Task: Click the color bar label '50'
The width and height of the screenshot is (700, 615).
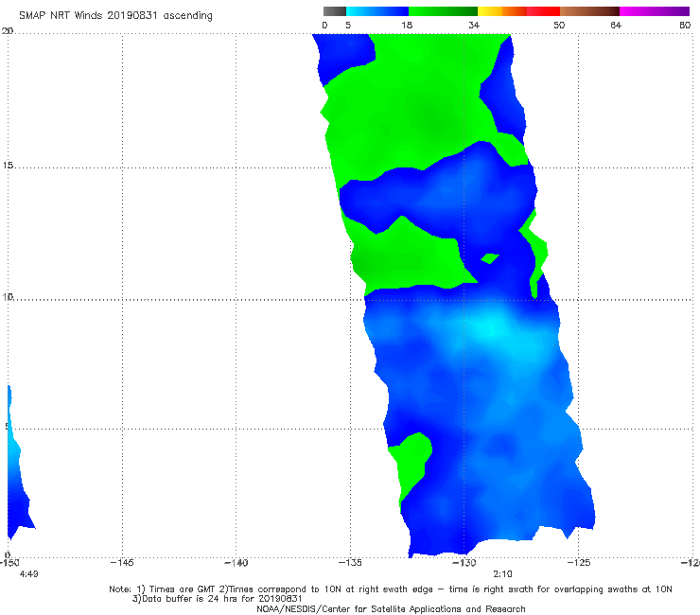Action: pos(559,25)
